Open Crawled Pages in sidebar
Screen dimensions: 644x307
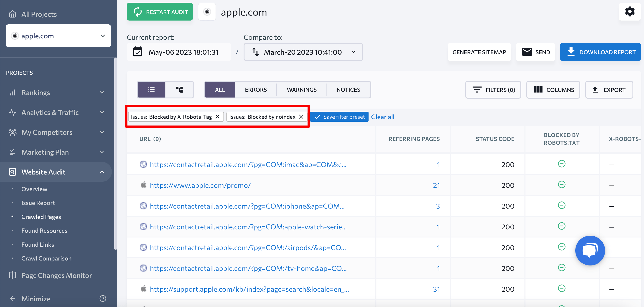[x=41, y=217]
